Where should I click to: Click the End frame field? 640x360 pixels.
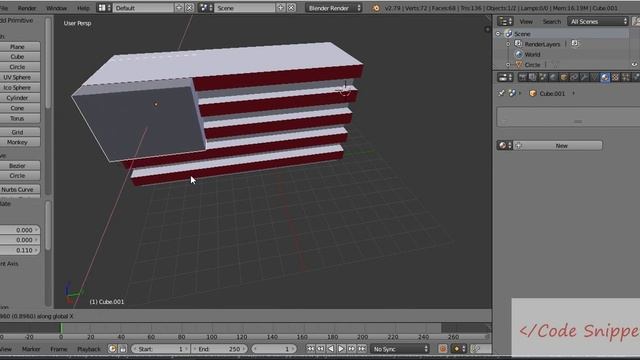(x=219, y=349)
